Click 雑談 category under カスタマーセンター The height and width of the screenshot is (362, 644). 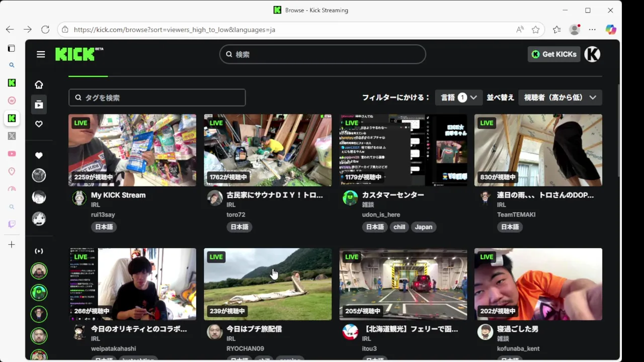click(368, 205)
